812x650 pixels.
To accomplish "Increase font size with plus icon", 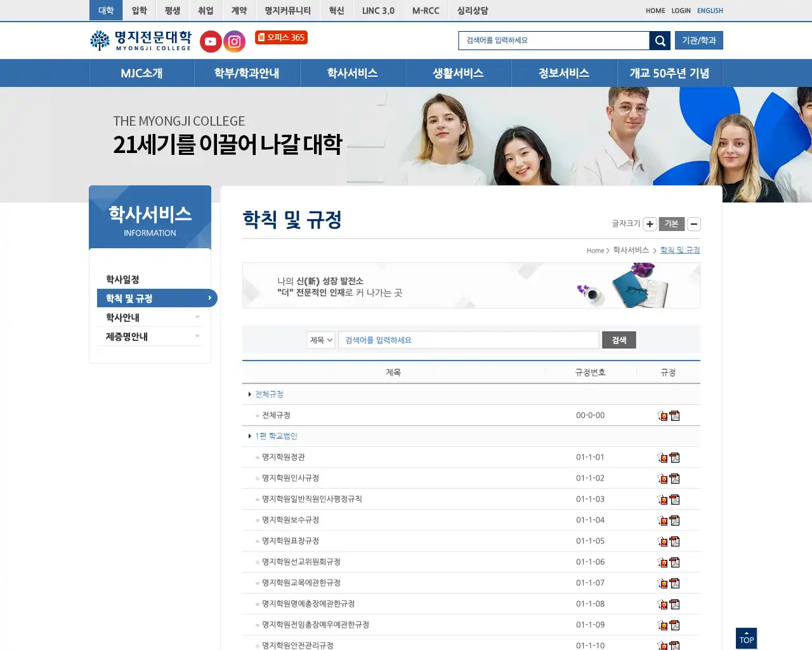I will click(650, 224).
